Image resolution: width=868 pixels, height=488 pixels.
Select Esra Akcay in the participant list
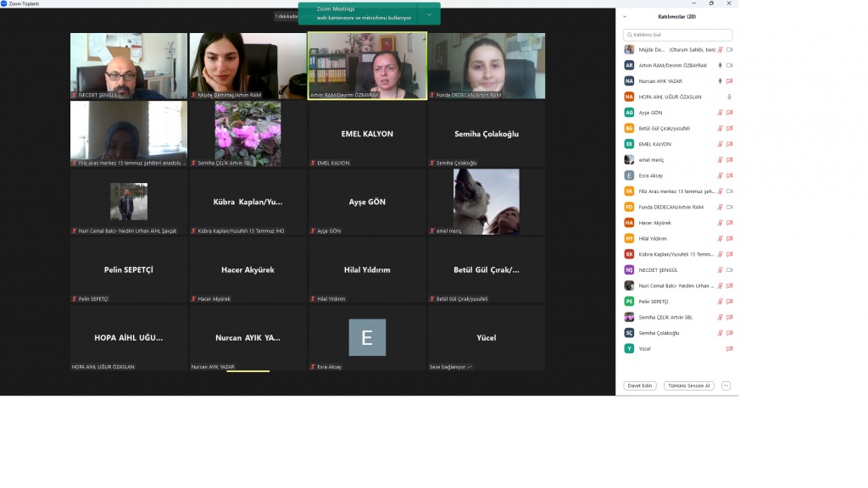(x=670, y=175)
